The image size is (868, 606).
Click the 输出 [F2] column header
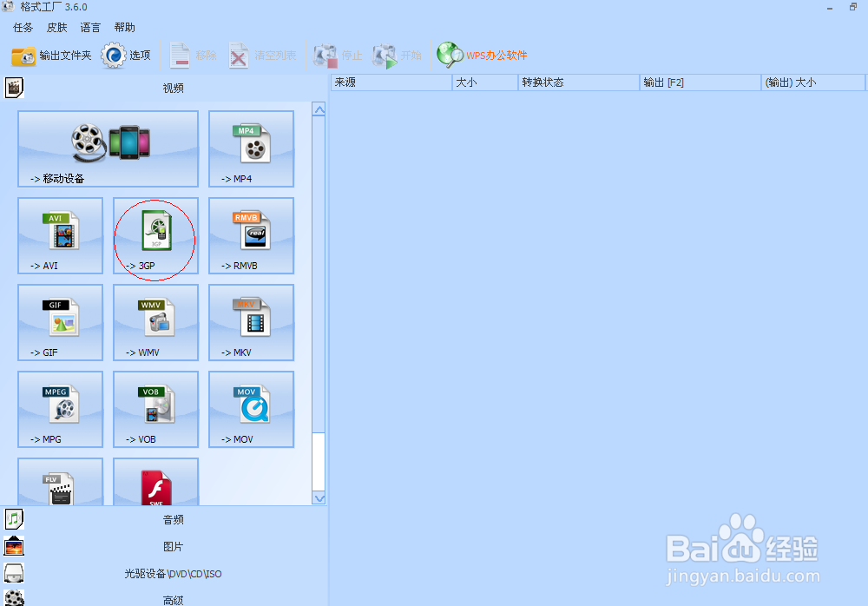point(700,82)
